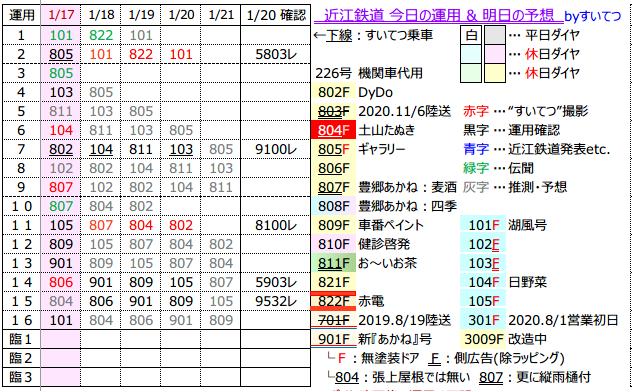
Task: Click the 822F 赤電 legend cell
Action: click(333, 301)
